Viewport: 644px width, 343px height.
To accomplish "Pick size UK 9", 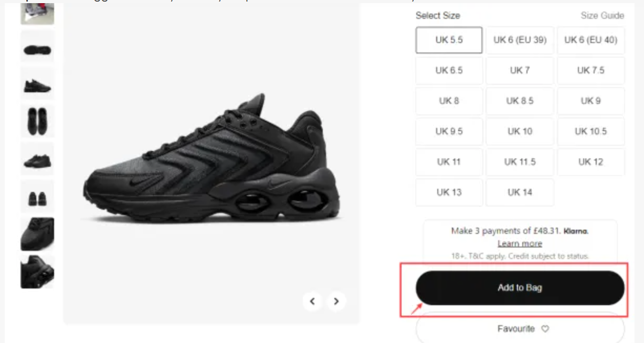I will (590, 101).
